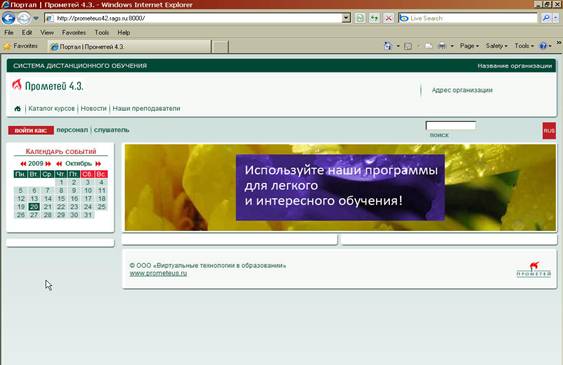Image resolution: width=563 pixels, height=365 pixels.
Task: Open the Tools command bar dropdown
Action: [x=524, y=46]
